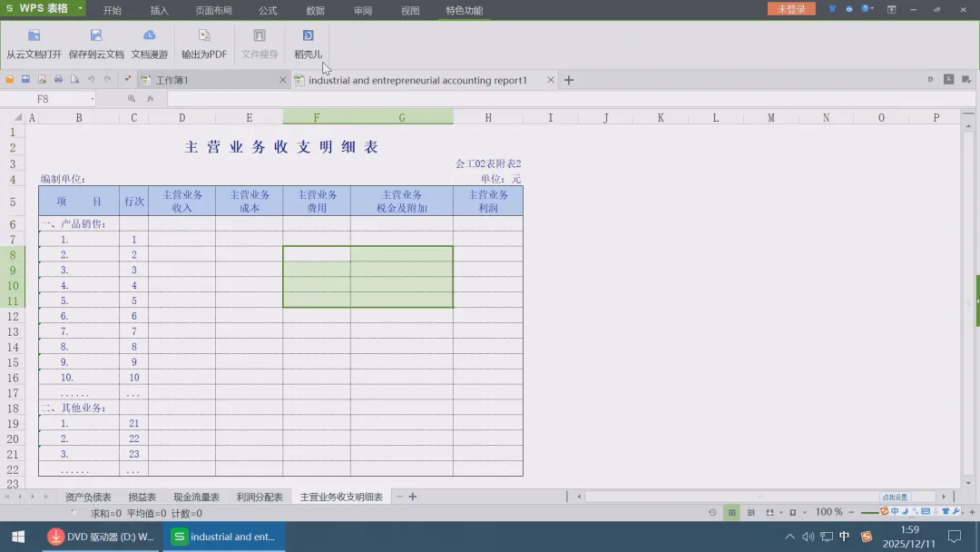The image size is (980, 552).
Task: Click the select-all corner of the grid
Action: click(x=17, y=117)
